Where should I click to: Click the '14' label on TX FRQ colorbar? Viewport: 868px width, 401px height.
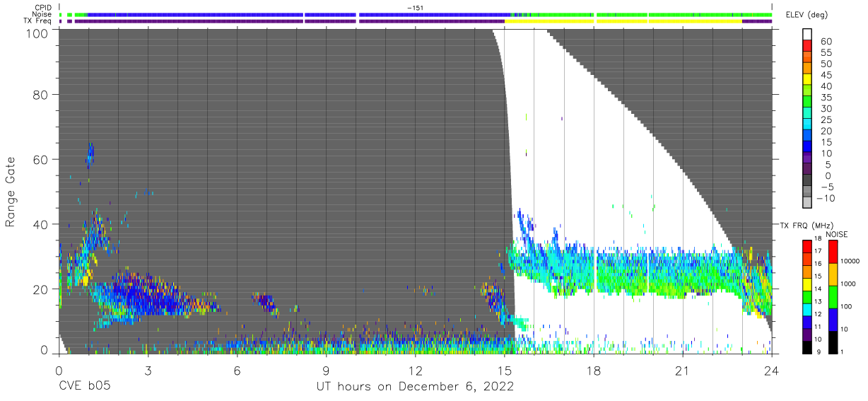(818, 289)
